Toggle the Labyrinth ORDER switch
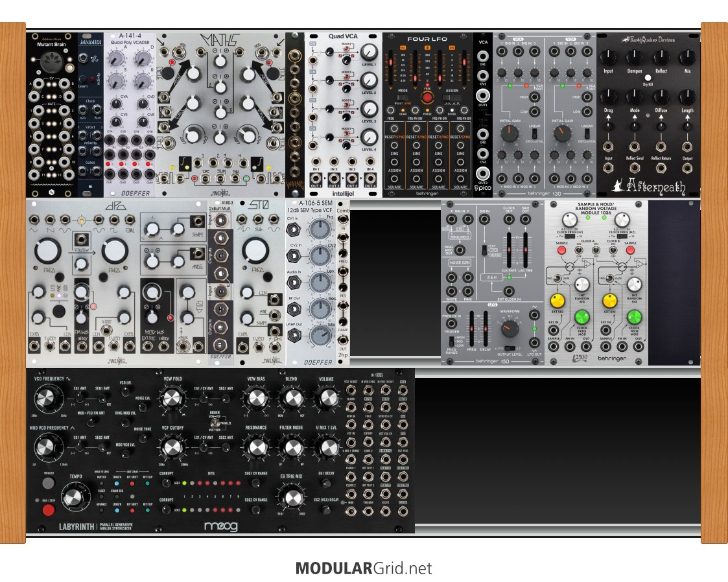Image resolution: width=728 pixels, height=582 pixels. click(215, 423)
